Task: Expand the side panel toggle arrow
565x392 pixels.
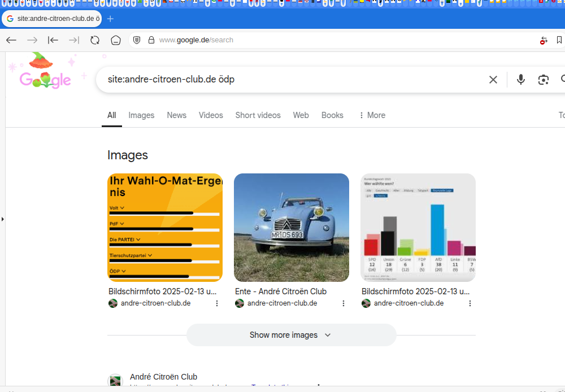Action: [3, 219]
